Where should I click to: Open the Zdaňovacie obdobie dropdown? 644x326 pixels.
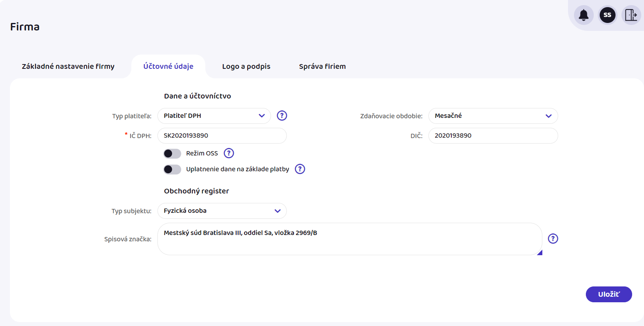pyautogui.click(x=493, y=116)
